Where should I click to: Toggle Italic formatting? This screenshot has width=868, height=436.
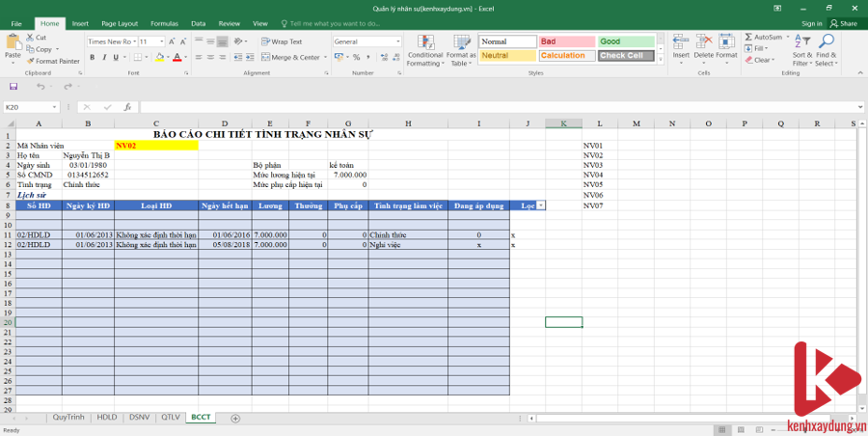tap(104, 57)
